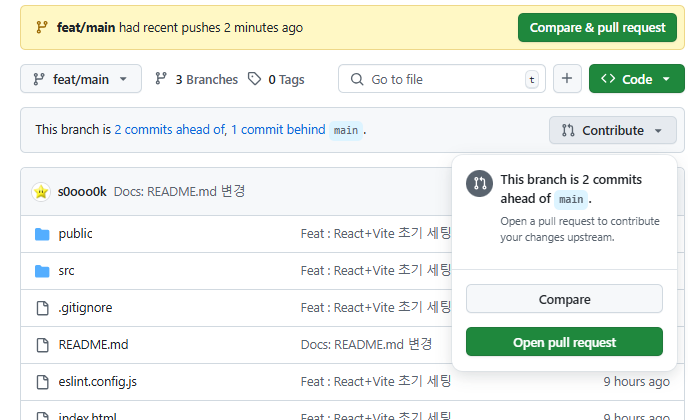Click the caret arrow on Code button
Viewport: 688px width, 420px height.
pyautogui.click(x=666, y=79)
